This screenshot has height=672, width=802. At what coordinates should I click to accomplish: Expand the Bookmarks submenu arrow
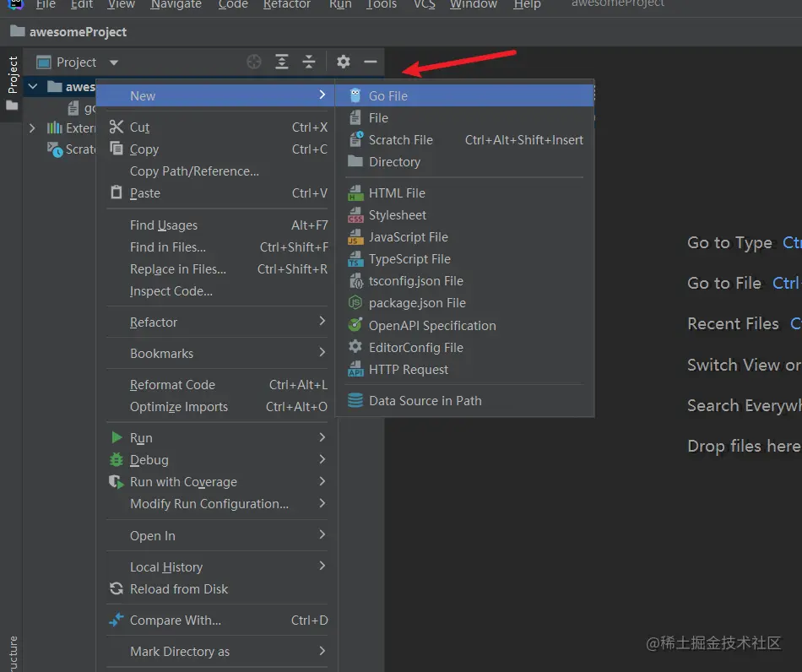click(x=322, y=352)
